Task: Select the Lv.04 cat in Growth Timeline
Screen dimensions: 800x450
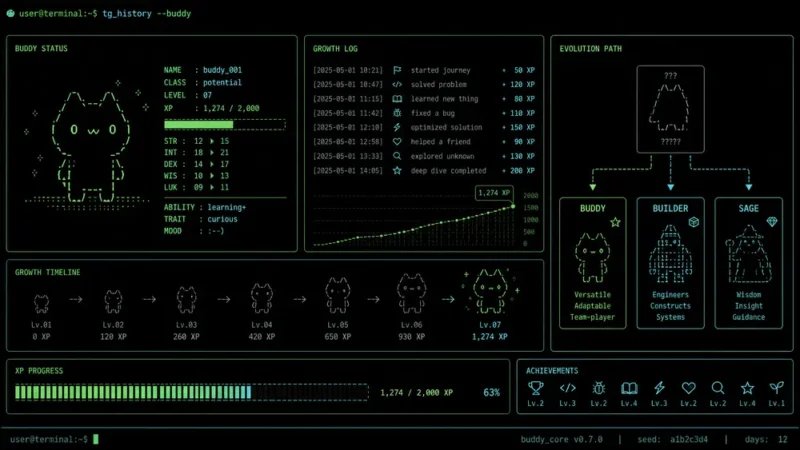Action: click(262, 298)
